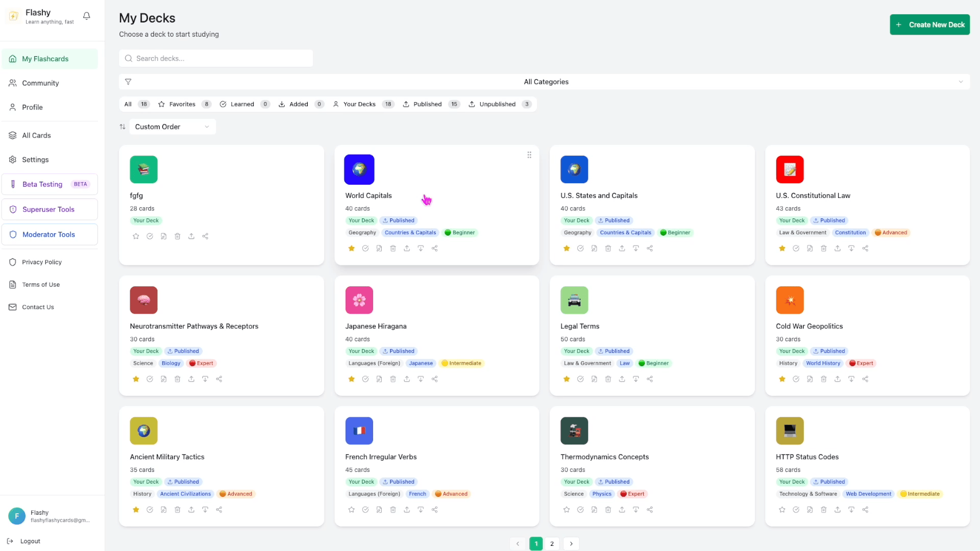
Task: Open the All Categories dropdown
Action: coord(545,82)
